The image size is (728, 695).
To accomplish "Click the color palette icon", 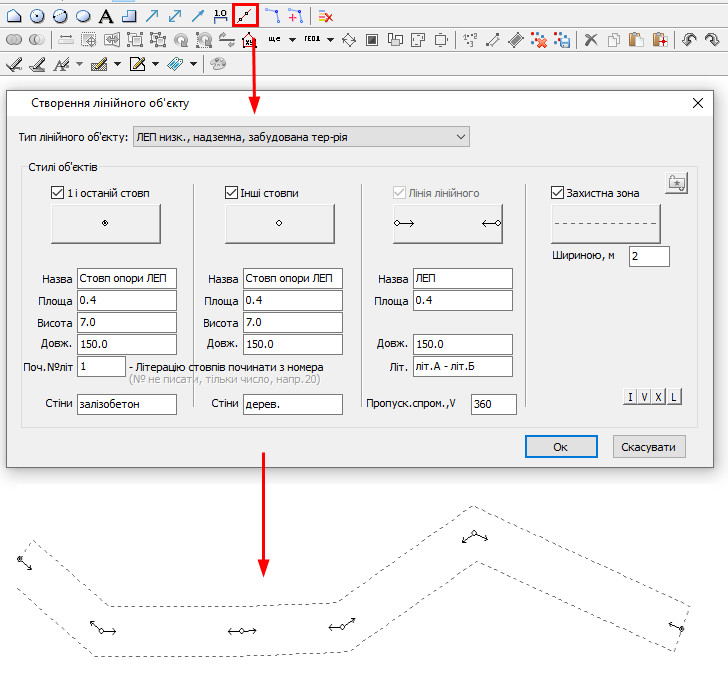I will pos(218,64).
